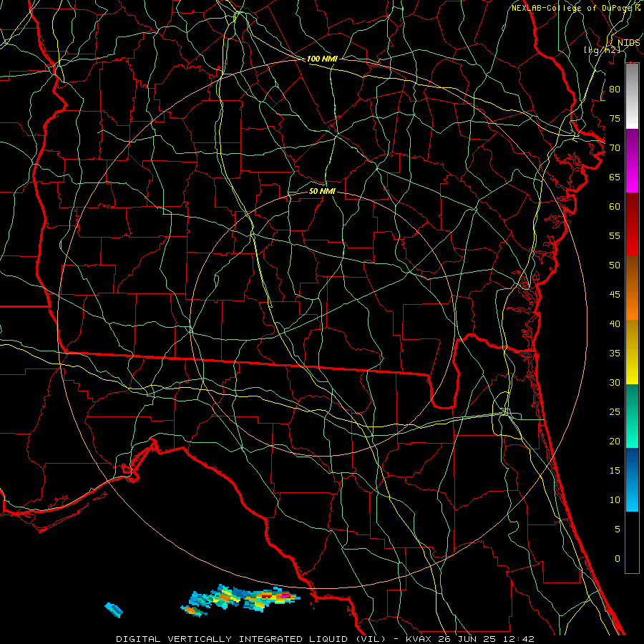The width and height of the screenshot is (644, 644).
Task: Click the 12:42 timestamp in the footer
Action: pyautogui.click(x=519, y=639)
